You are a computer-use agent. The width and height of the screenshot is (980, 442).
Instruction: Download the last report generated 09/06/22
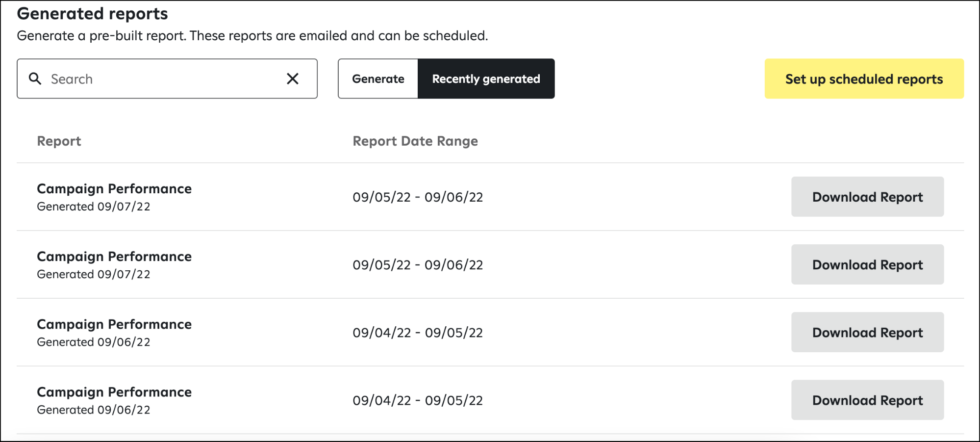click(867, 400)
